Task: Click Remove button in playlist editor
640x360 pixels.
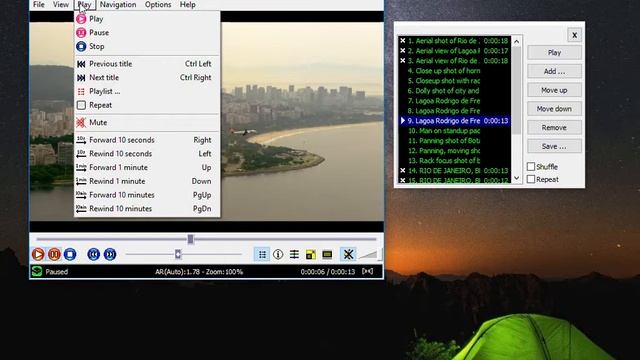Action: [554, 128]
